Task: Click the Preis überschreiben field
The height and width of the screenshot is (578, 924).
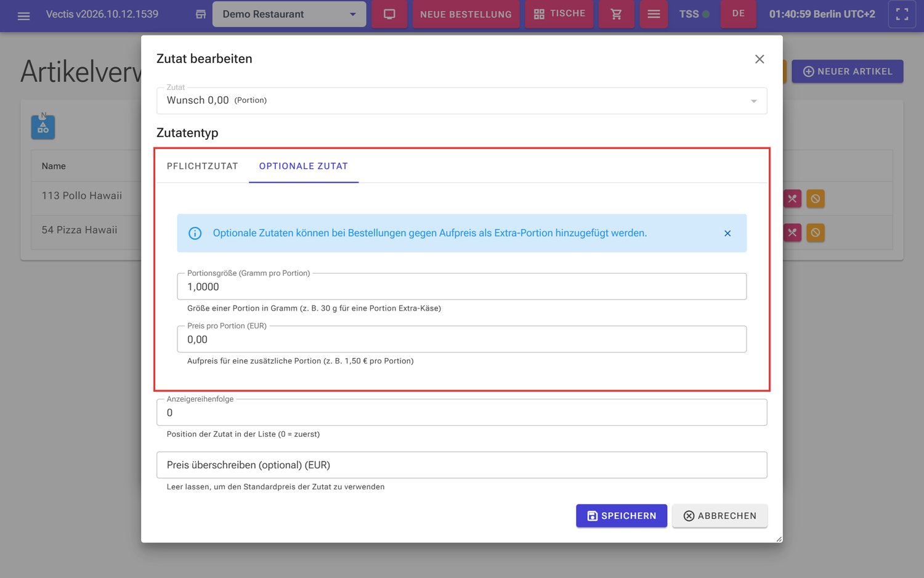Action: [461, 465]
